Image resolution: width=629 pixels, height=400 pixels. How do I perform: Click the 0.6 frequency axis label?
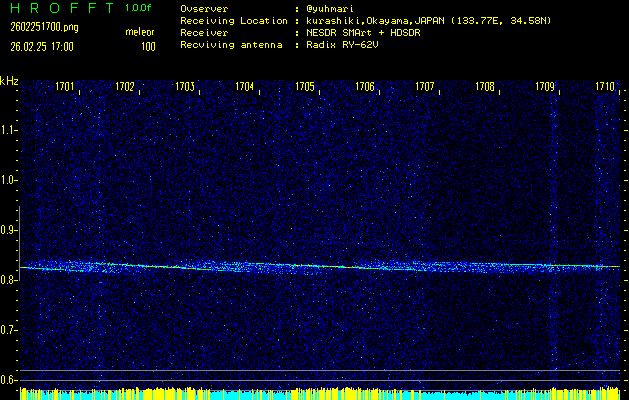9,380
